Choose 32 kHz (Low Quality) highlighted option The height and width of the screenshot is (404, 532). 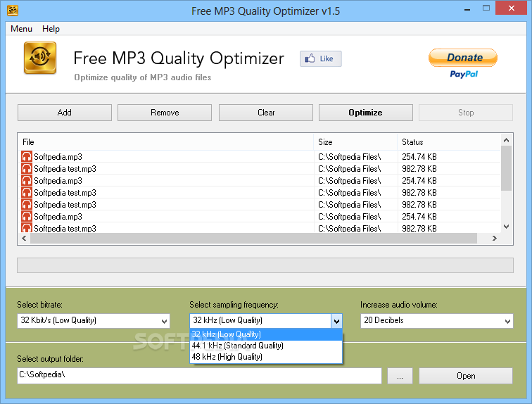(266, 334)
